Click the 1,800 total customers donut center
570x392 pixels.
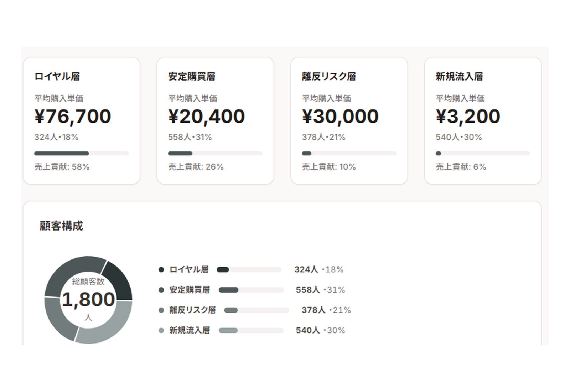pyautogui.click(x=88, y=299)
